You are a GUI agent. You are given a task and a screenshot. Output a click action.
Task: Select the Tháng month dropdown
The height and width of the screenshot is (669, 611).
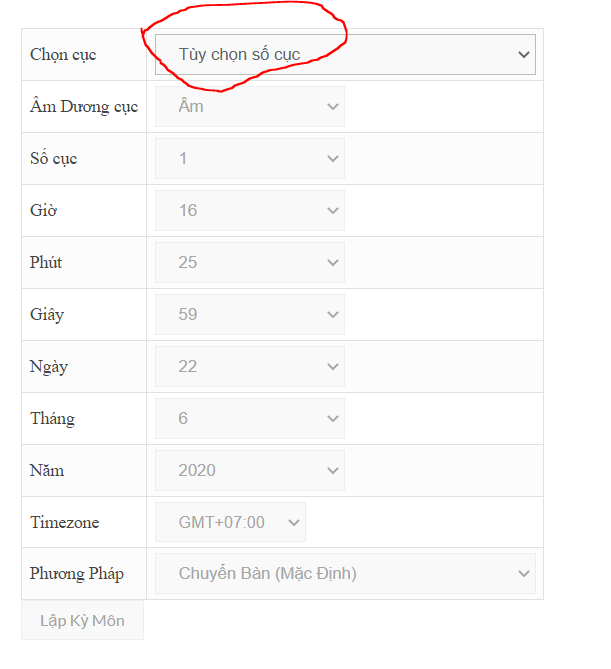coord(249,418)
